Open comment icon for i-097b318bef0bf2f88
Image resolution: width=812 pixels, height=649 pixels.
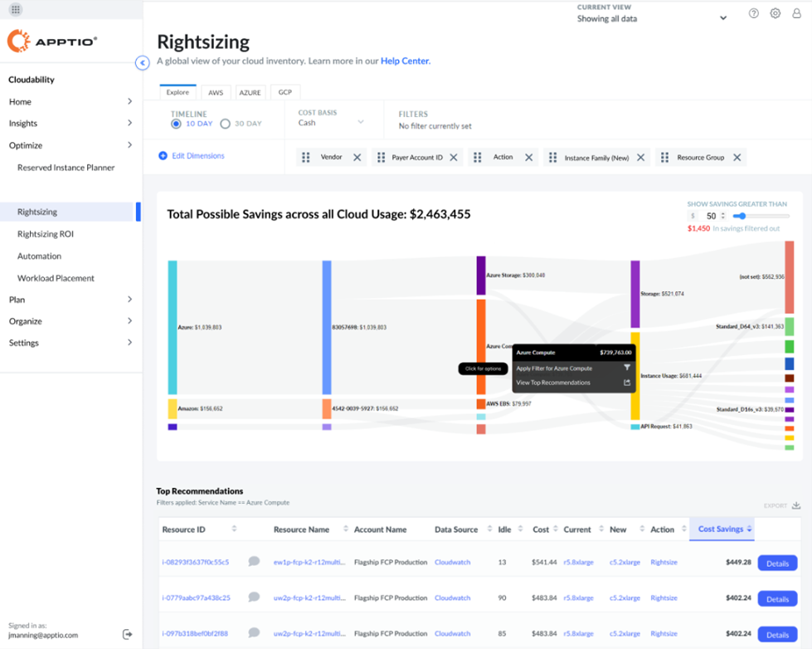pos(254,633)
